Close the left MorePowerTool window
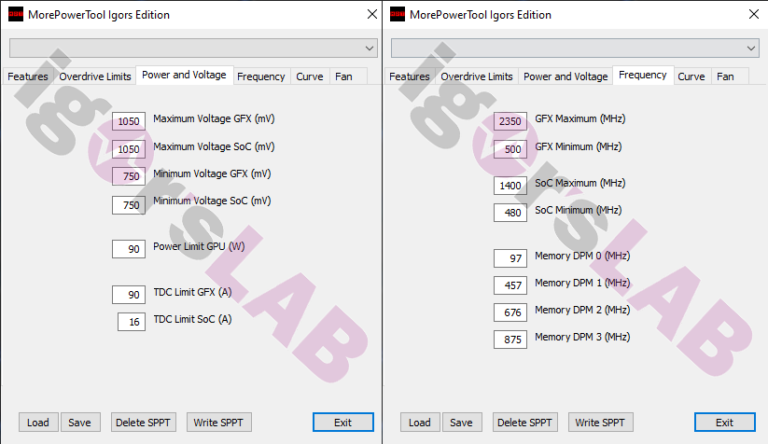This screenshot has width=768, height=444. [372, 14]
